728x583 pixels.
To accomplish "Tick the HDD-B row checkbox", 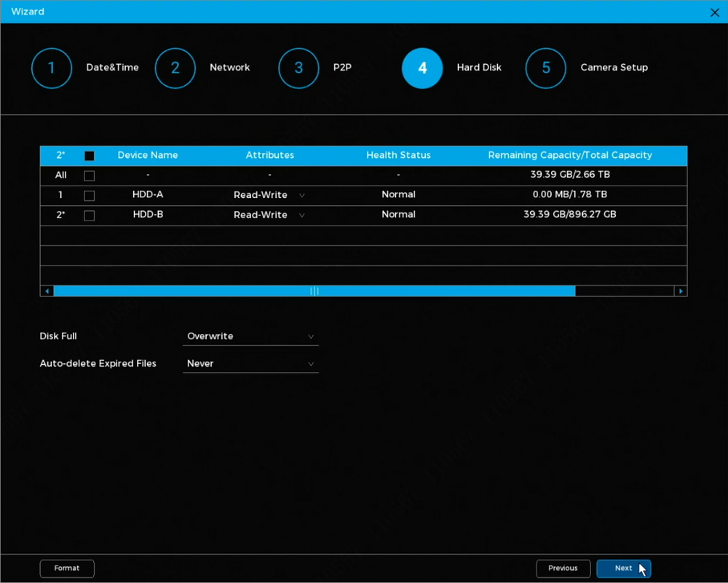I will [90, 215].
